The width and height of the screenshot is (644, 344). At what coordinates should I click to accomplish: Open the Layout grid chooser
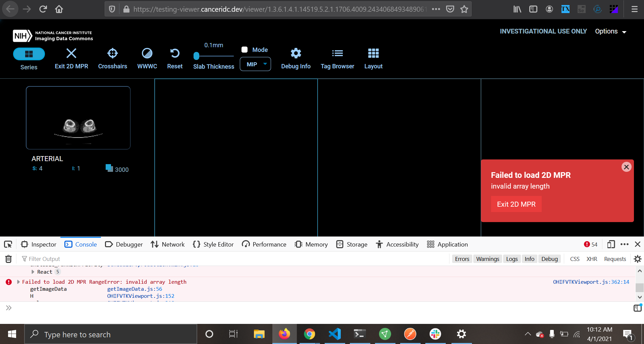(x=373, y=53)
